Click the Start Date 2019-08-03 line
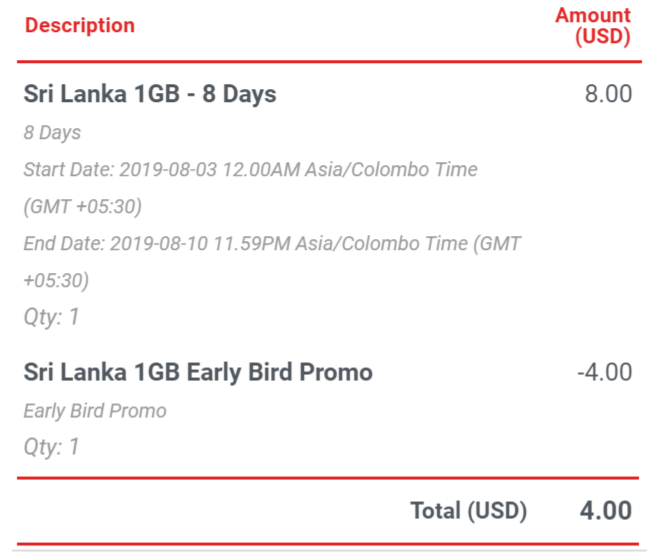657x554 pixels. 251,170
